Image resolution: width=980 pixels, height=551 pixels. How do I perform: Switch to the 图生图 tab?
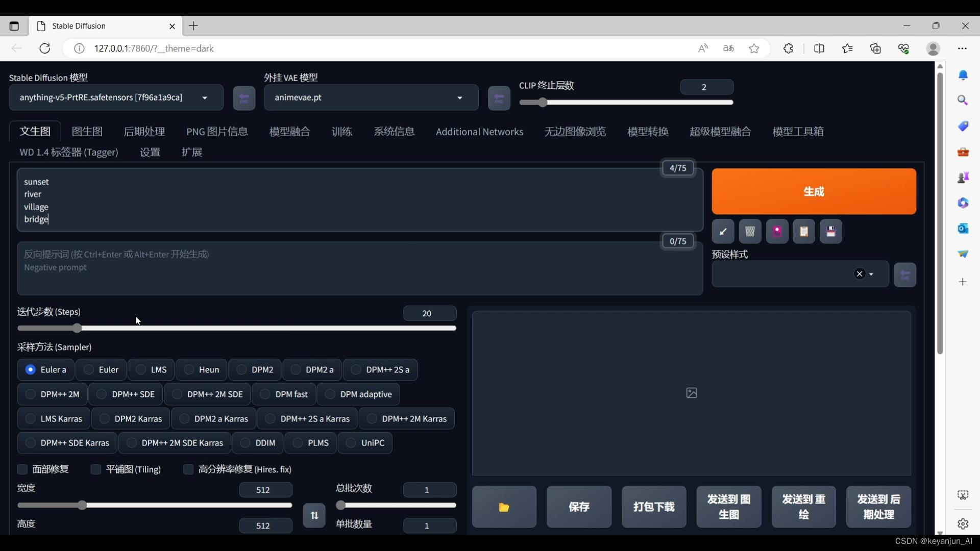coord(87,132)
